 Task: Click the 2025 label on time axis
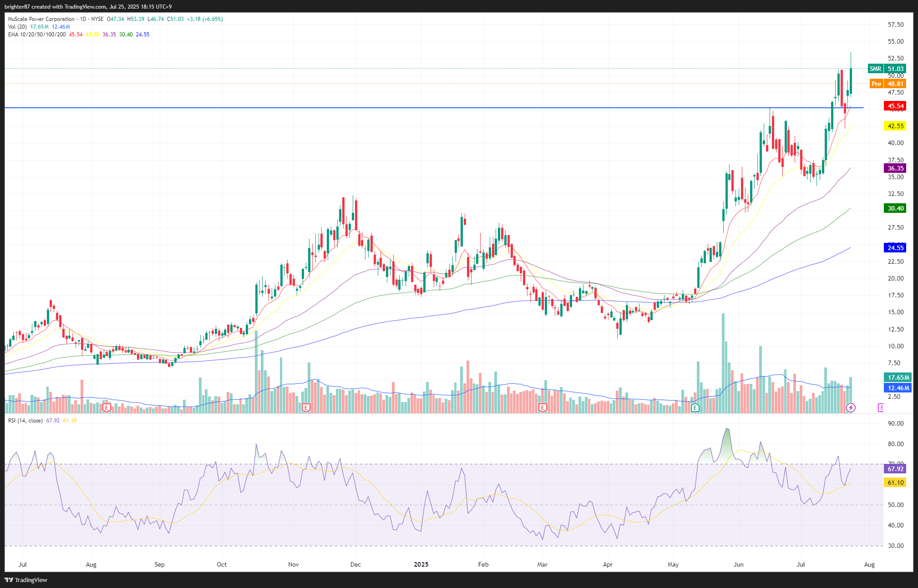click(x=421, y=564)
